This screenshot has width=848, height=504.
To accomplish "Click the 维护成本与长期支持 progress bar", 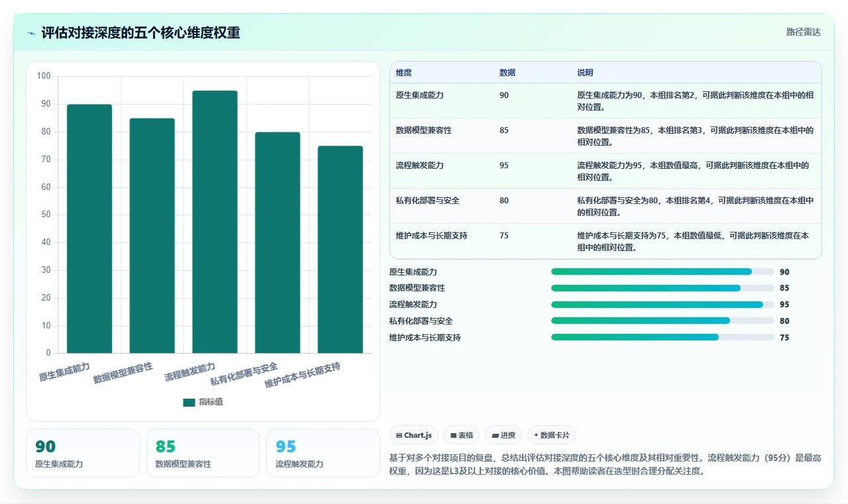I will [x=662, y=338].
